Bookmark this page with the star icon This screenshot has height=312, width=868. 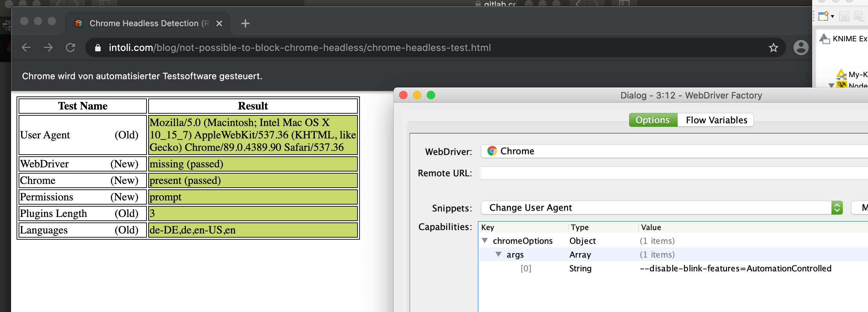[773, 48]
